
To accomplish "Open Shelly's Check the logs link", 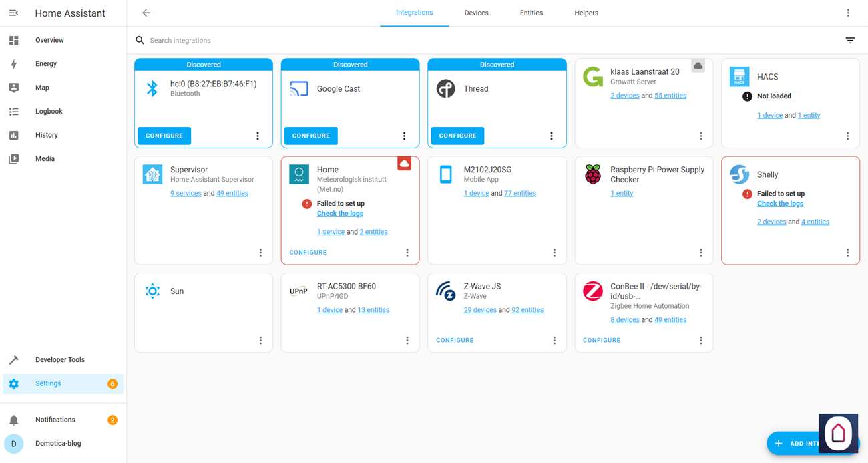I will [x=780, y=204].
